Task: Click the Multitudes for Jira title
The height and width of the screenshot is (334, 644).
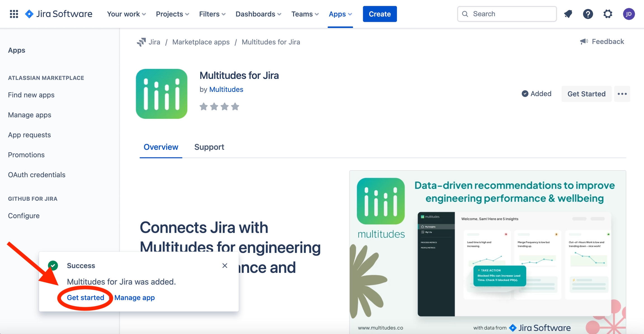Action: pyautogui.click(x=239, y=75)
